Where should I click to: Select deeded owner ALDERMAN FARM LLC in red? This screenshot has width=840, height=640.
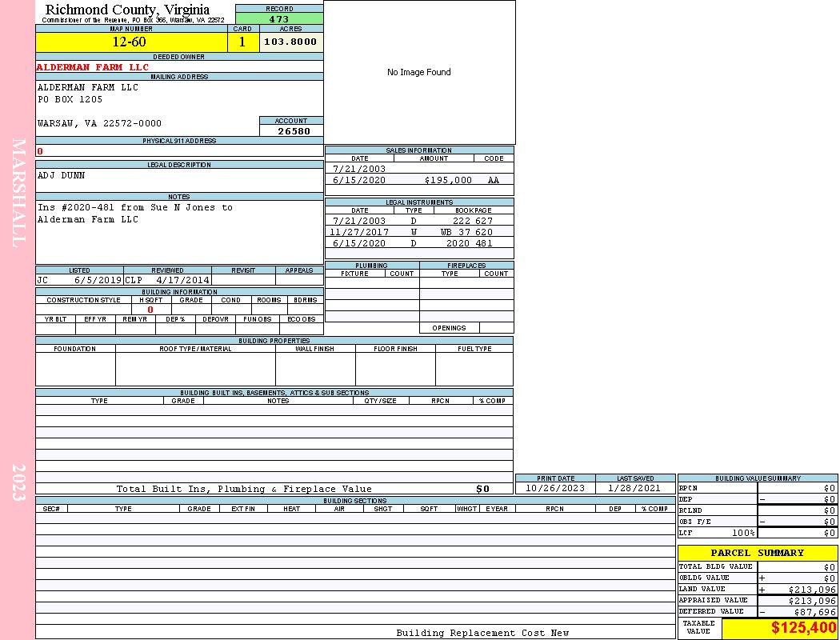93,67
